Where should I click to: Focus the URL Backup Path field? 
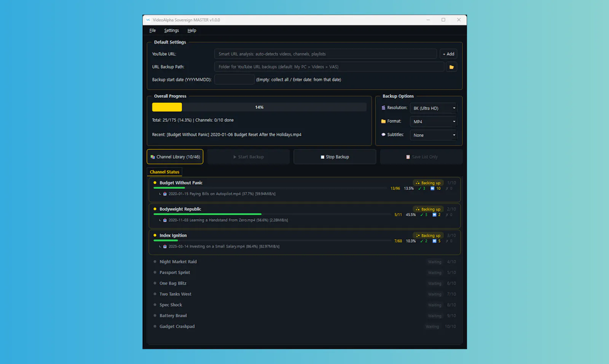(x=329, y=67)
